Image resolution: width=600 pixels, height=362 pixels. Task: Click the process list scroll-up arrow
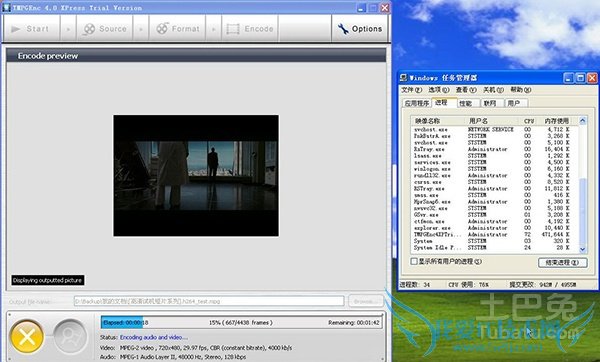[x=582, y=121]
